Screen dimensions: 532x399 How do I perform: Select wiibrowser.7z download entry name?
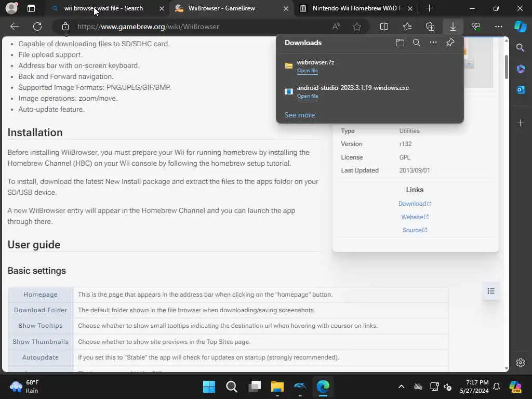click(315, 62)
